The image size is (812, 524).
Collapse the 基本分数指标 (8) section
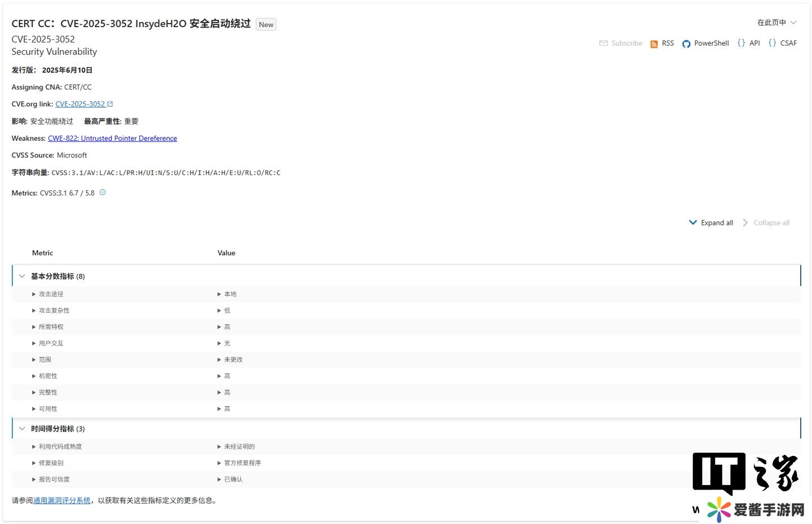coord(23,276)
